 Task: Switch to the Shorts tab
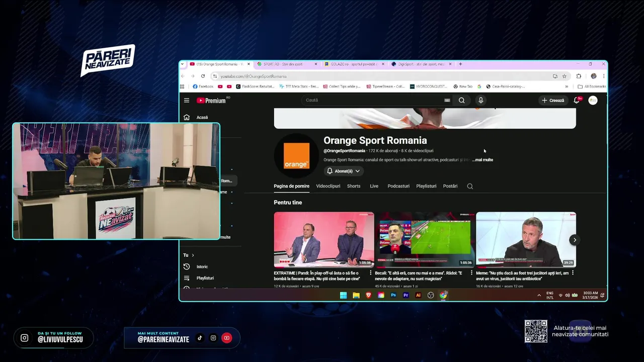point(354,186)
